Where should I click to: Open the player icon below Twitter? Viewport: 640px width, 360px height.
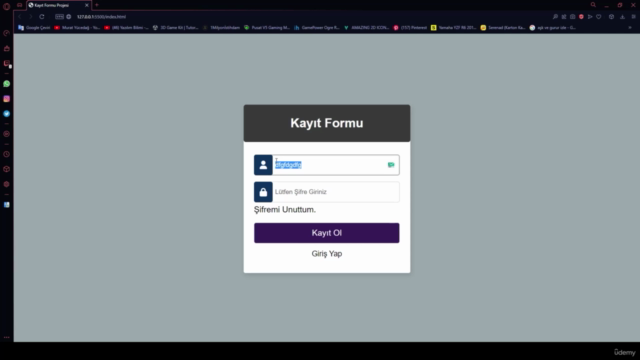pyautogui.click(x=7, y=134)
